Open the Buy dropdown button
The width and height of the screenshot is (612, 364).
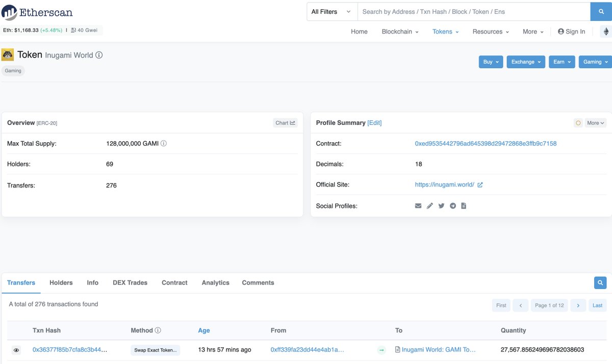coord(491,62)
